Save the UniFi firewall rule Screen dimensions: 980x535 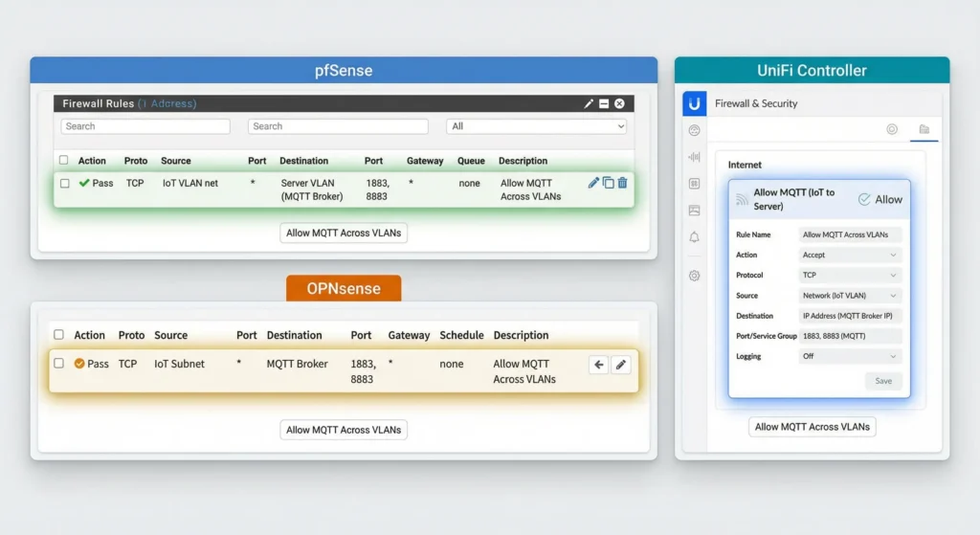pos(883,381)
